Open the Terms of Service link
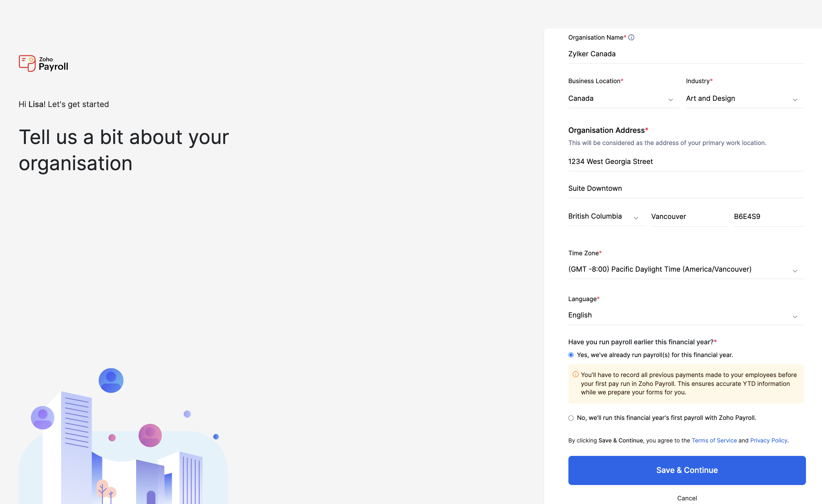This screenshot has height=504, width=822. click(x=714, y=440)
